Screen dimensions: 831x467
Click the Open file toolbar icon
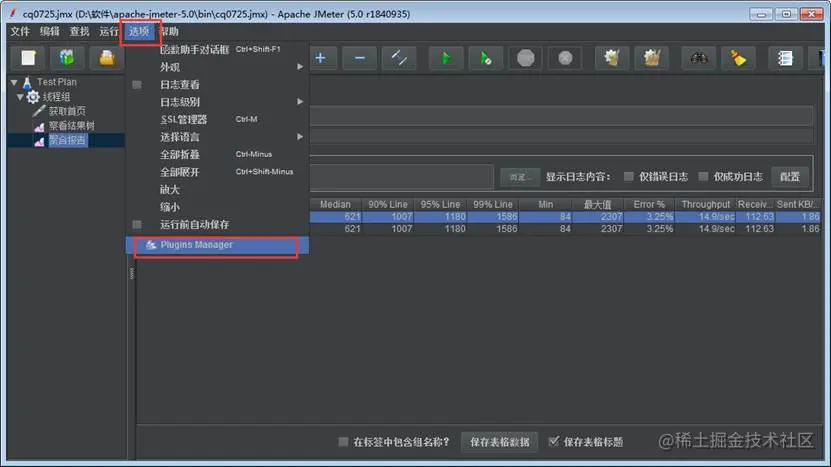[x=107, y=57]
